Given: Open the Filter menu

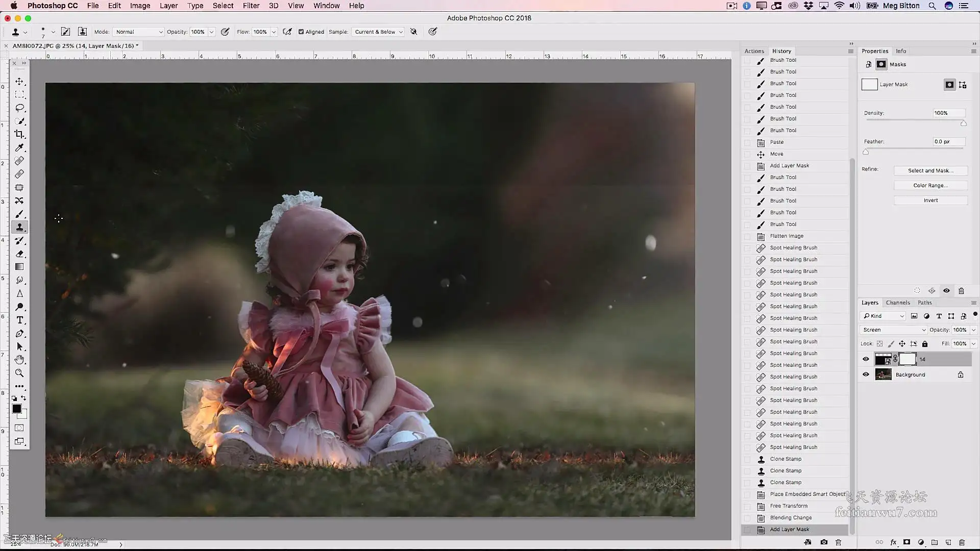Looking at the screenshot, I should [251, 6].
